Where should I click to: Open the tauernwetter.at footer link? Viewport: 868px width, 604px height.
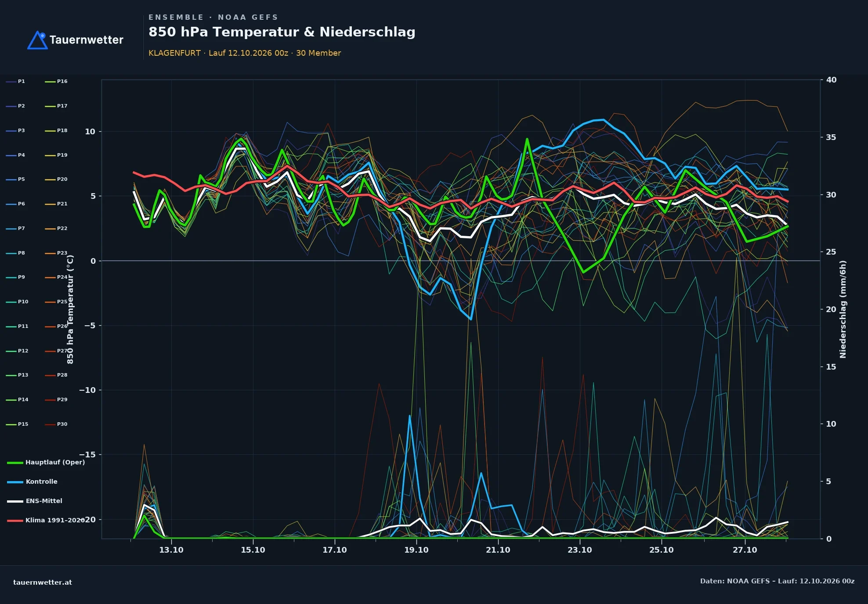(43, 582)
